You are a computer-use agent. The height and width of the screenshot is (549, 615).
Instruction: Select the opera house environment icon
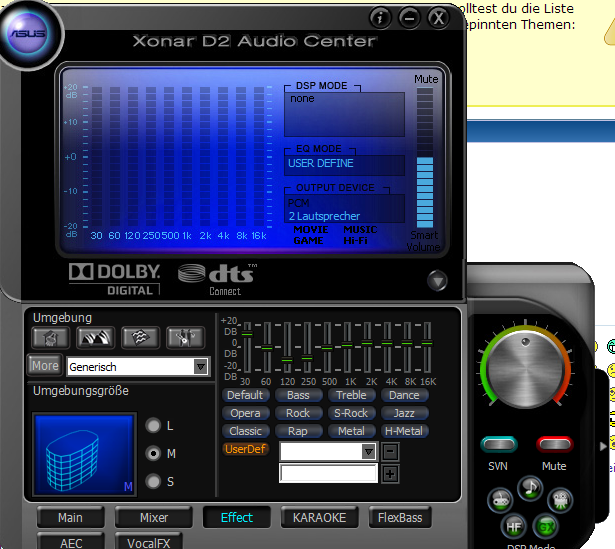(96, 338)
